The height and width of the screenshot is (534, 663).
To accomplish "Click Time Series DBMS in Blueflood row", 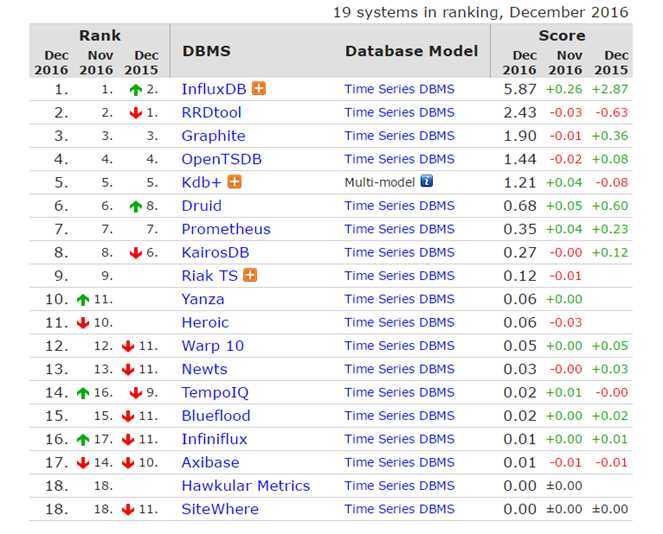I will point(400,416).
